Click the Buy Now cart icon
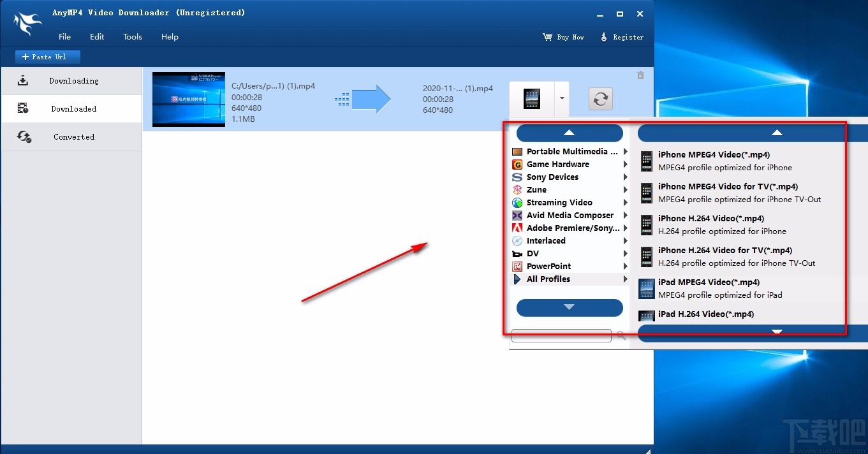 (547, 37)
